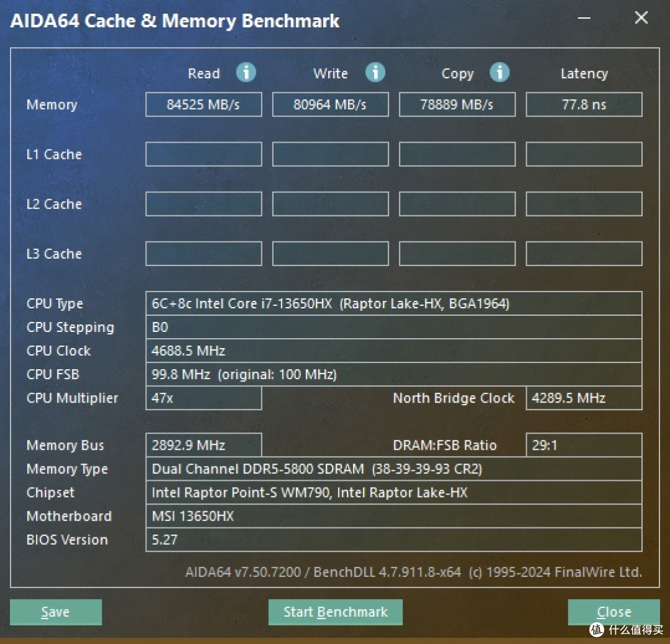Click the empty L2 Cache Read field
The image size is (670, 644).
[x=203, y=204]
